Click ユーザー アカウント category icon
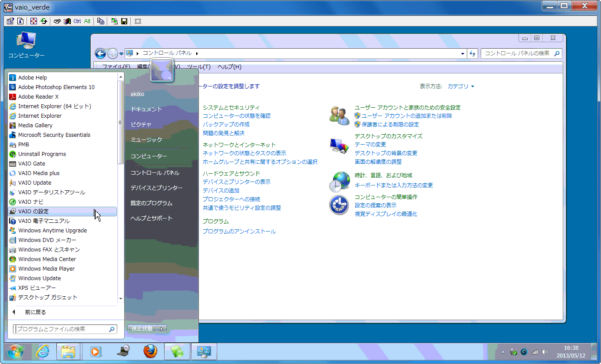This screenshot has width=601, height=364. coord(339,116)
